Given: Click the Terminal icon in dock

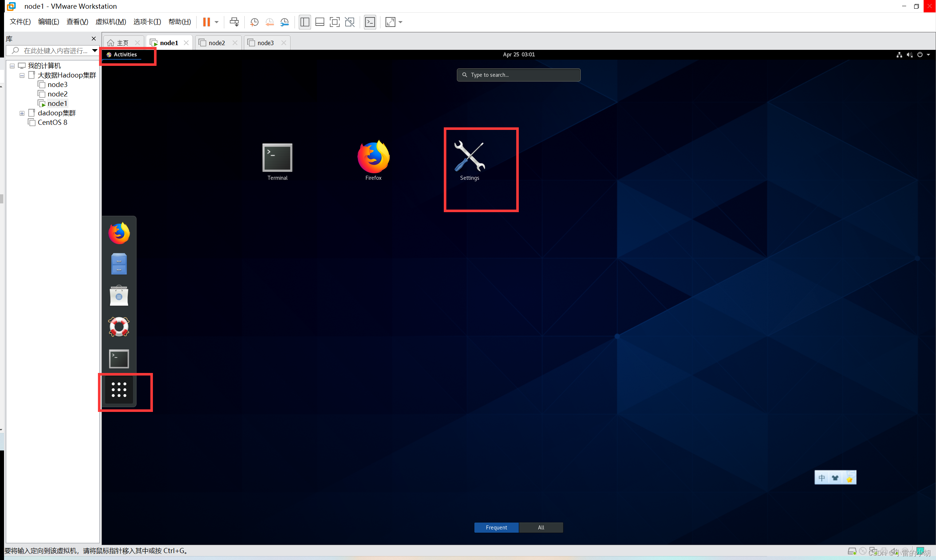Looking at the screenshot, I should (119, 359).
